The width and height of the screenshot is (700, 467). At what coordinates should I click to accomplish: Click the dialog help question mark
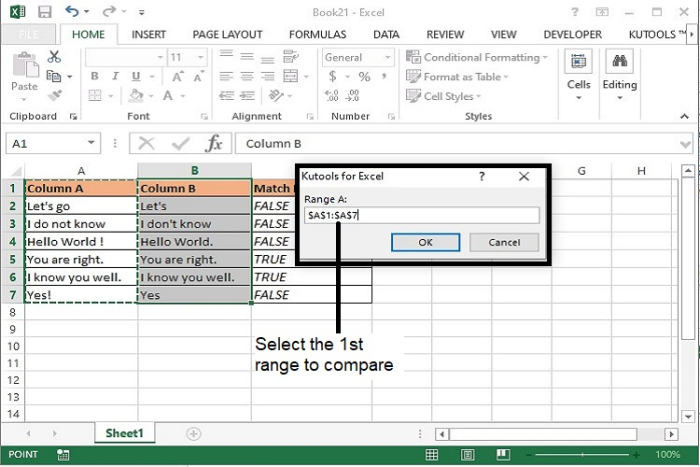(482, 176)
